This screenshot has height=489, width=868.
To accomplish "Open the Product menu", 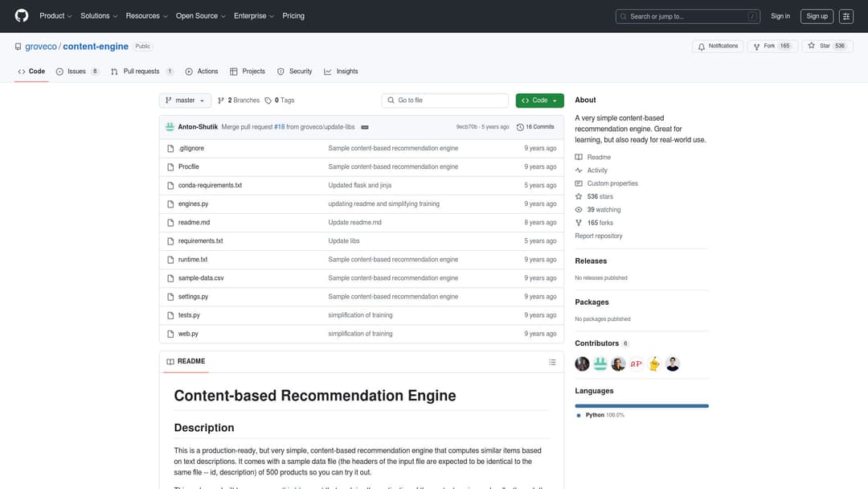I will (x=55, y=16).
